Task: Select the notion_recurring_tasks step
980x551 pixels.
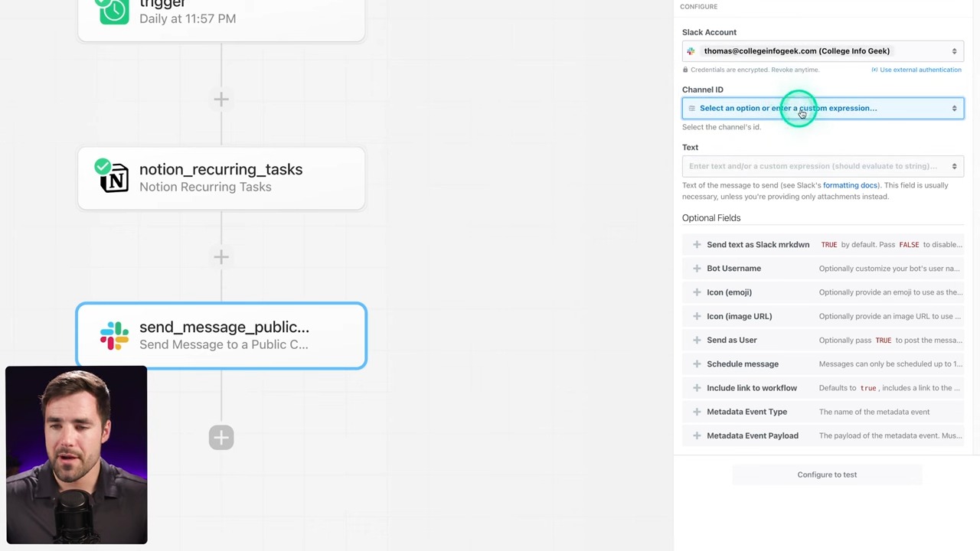Action: click(x=221, y=178)
